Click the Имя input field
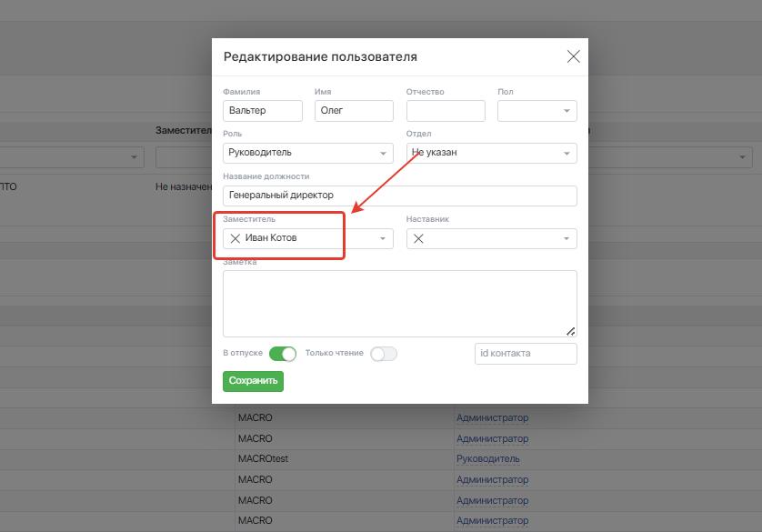This screenshot has width=762, height=532. click(354, 111)
